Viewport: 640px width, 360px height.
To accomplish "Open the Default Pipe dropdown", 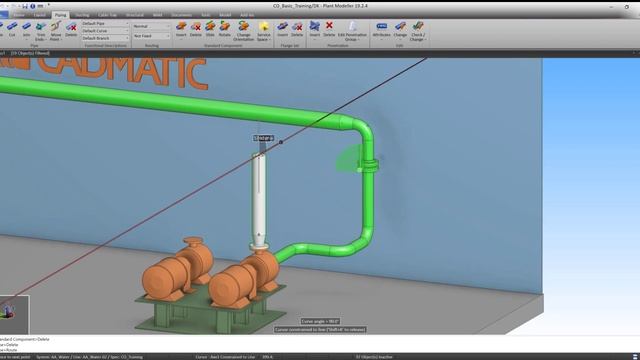I will coord(105,24).
